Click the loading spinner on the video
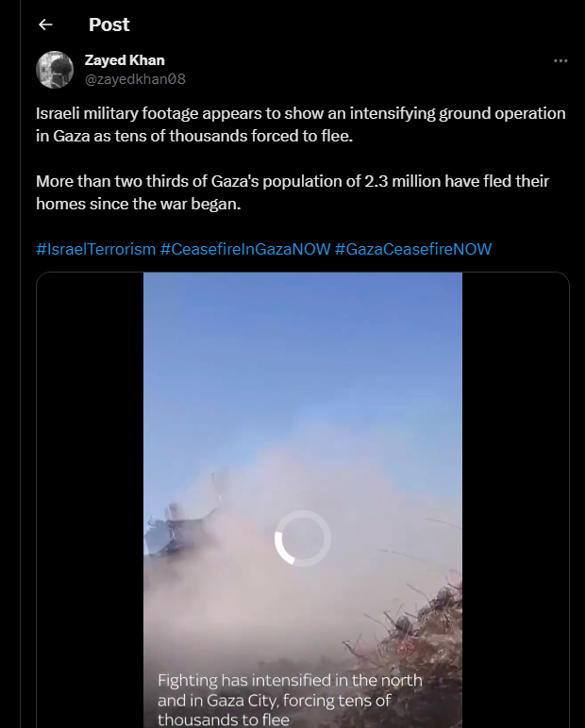 pyautogui.click(x=302, y=539)
